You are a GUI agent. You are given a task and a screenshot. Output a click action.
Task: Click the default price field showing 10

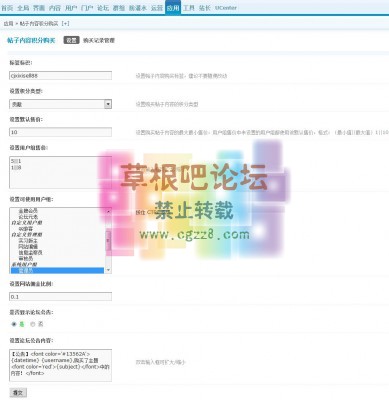pos(60,132)
